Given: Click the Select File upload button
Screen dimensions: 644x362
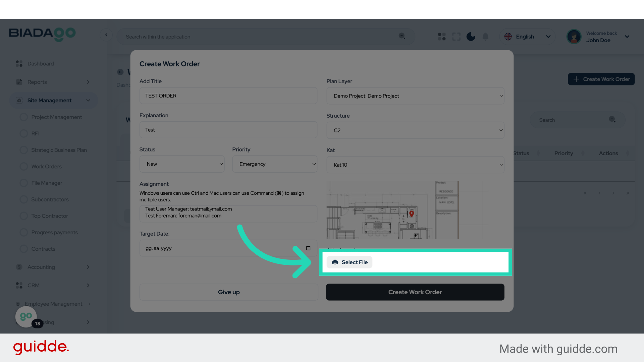Looking at the screenshot, I should (x=350, y=262).
